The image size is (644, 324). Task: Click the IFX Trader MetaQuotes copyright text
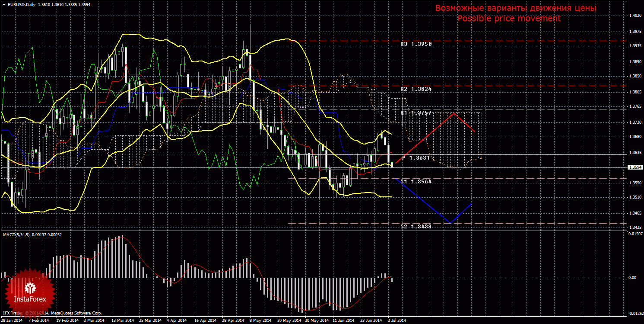(52, 312)
